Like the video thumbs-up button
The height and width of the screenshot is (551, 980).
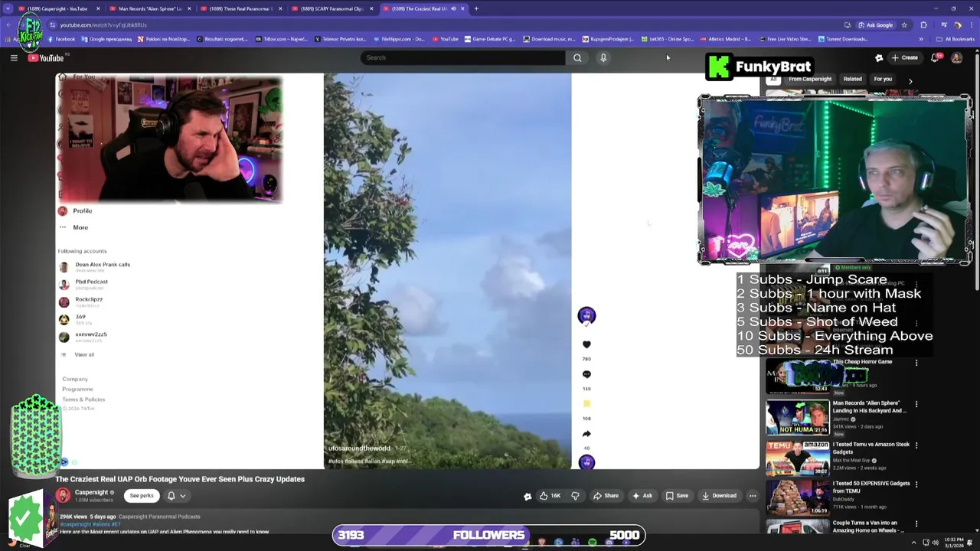pyautogui.click(x=550, y=495)
